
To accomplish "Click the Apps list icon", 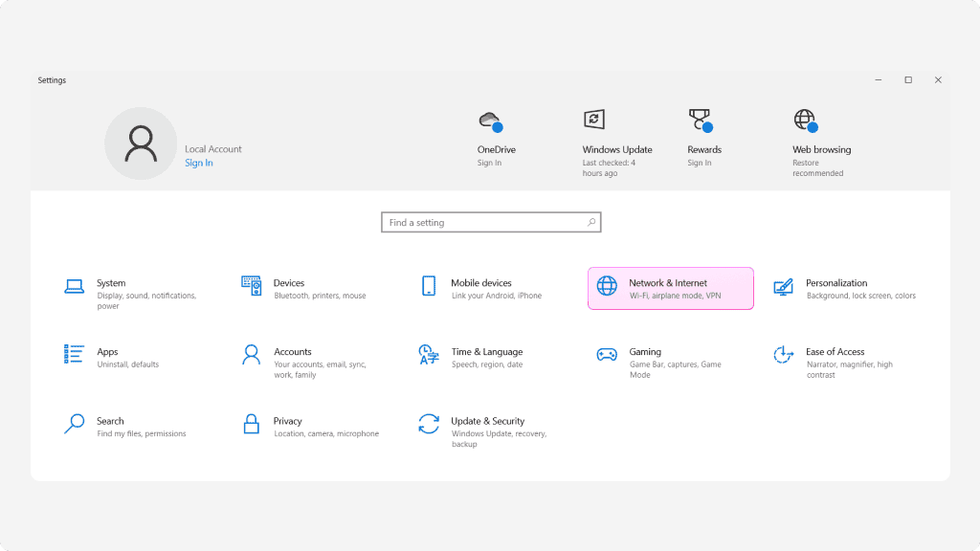I will click(75, 355).
